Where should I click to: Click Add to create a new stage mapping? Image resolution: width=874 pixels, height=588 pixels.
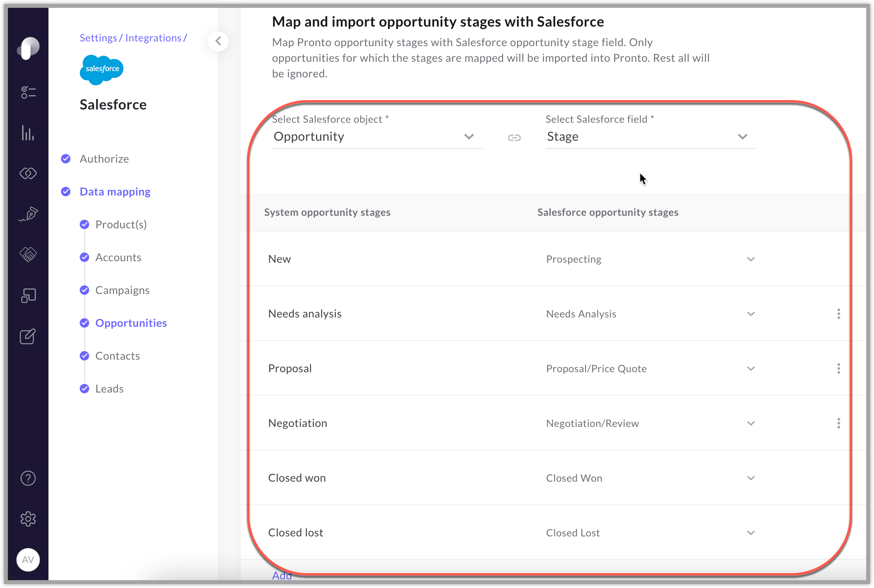282,575
